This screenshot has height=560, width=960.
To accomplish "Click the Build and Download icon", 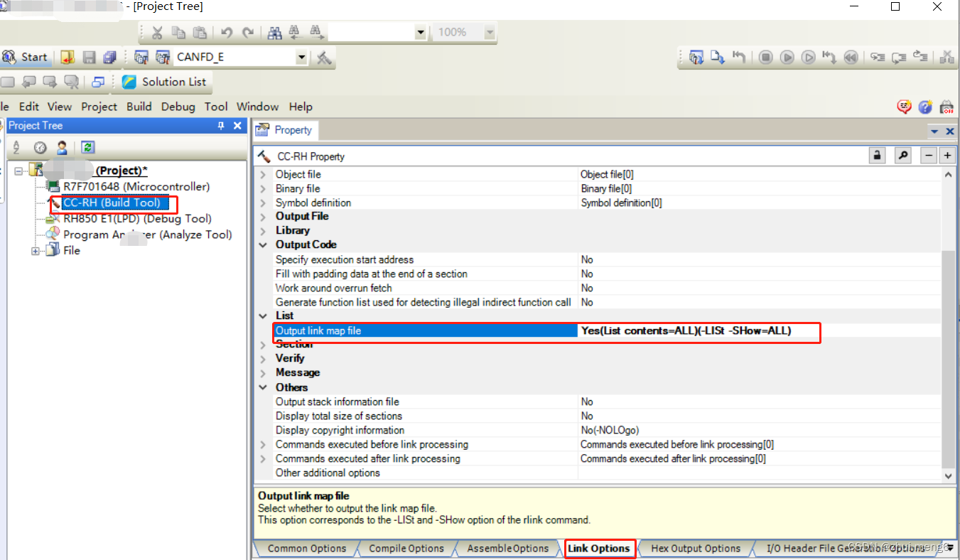I will (696, 57).
